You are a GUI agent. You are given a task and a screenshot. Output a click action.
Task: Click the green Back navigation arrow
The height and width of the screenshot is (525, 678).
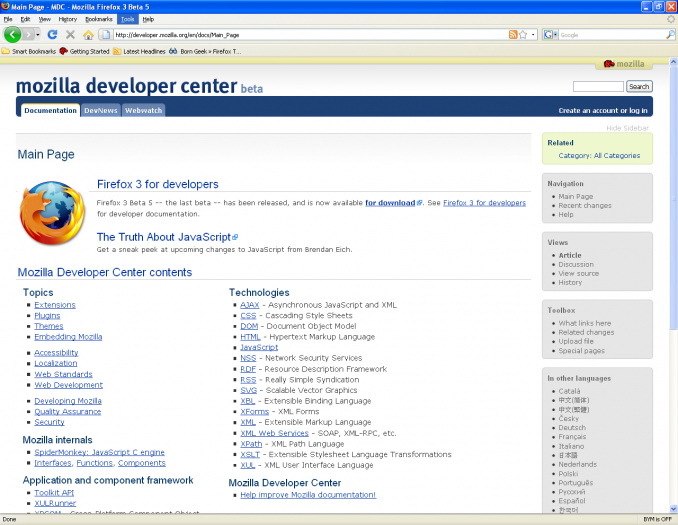(13, 35)
